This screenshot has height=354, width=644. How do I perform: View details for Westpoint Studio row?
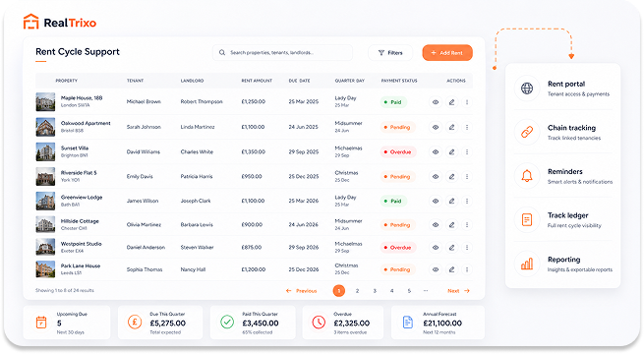click(436, 248)
